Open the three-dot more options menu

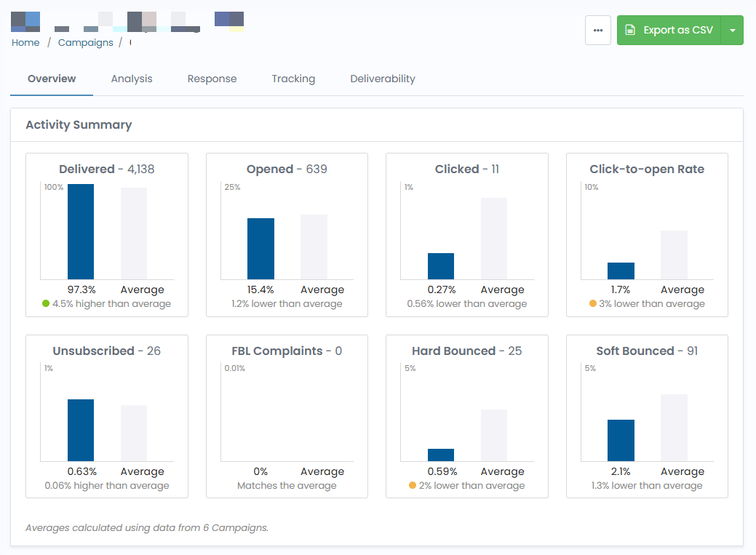click(598, 30)
